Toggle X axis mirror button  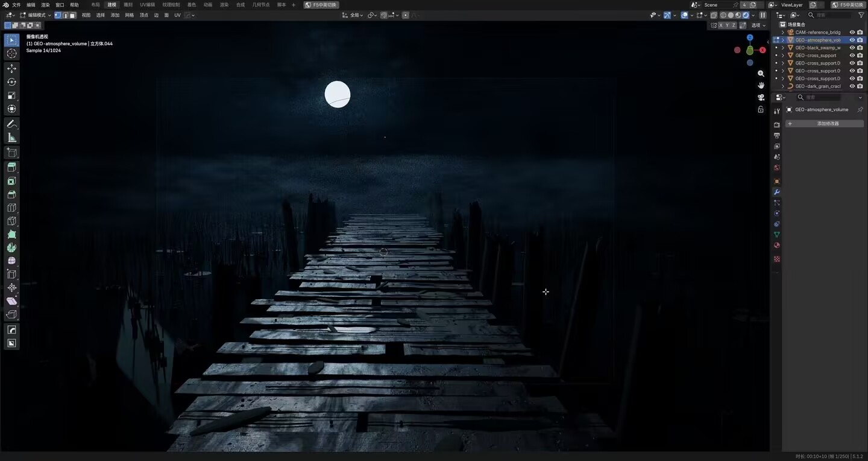pyautogui.click(x=721, y=25)
